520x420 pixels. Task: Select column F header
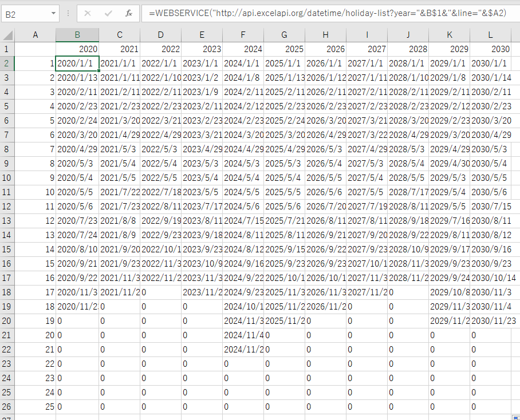(243, 35)
